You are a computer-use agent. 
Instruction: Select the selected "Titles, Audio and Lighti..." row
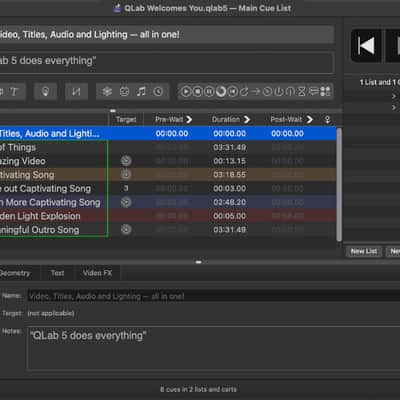168,133
